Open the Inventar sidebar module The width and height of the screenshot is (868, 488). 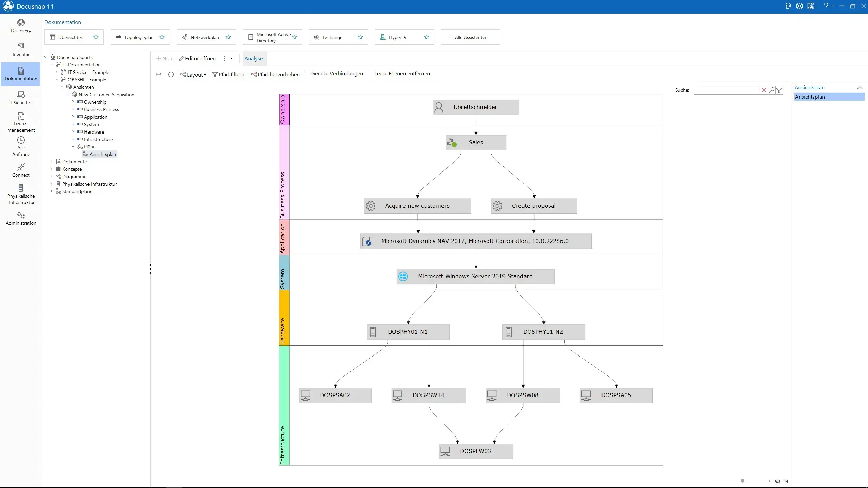point(21,50)
